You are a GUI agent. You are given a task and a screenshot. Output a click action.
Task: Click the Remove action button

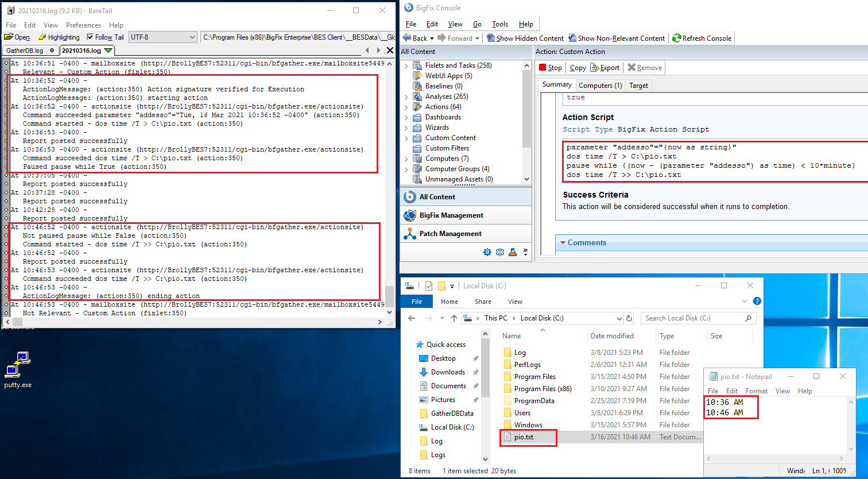click(645, 68)
